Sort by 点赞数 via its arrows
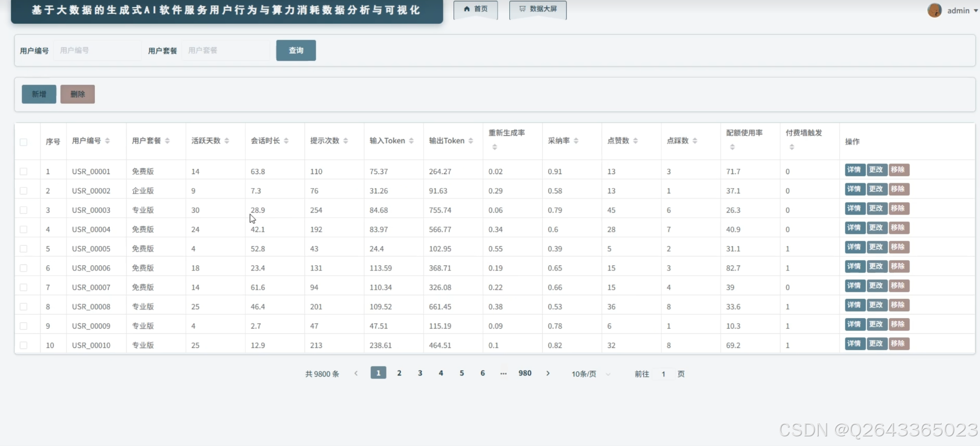This screenshot has width=980, height=446. click(636, 141)
